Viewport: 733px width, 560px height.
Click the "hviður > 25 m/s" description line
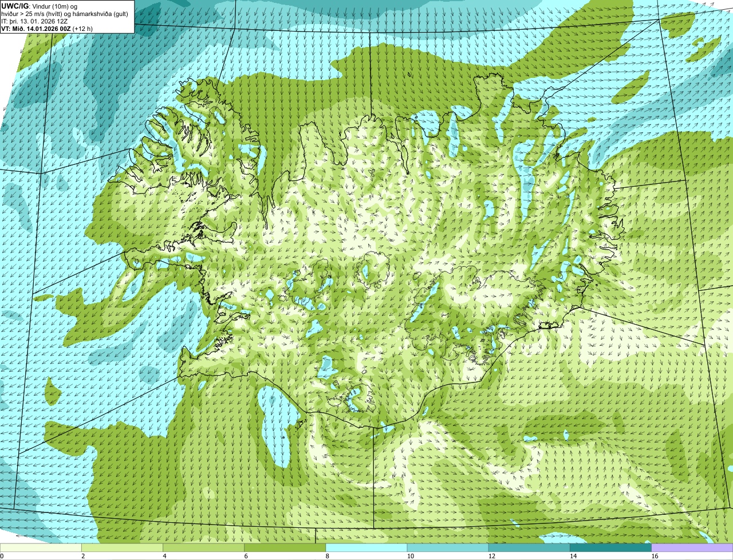click(65, 14)
